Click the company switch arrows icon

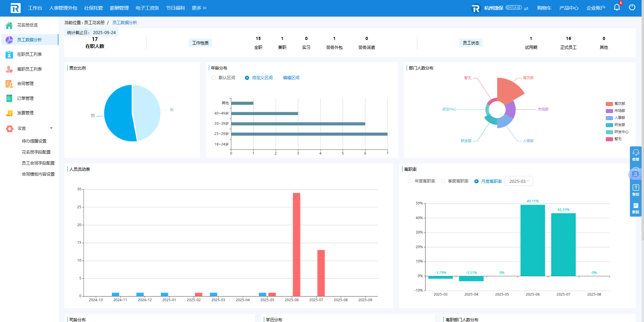(526, 8)
